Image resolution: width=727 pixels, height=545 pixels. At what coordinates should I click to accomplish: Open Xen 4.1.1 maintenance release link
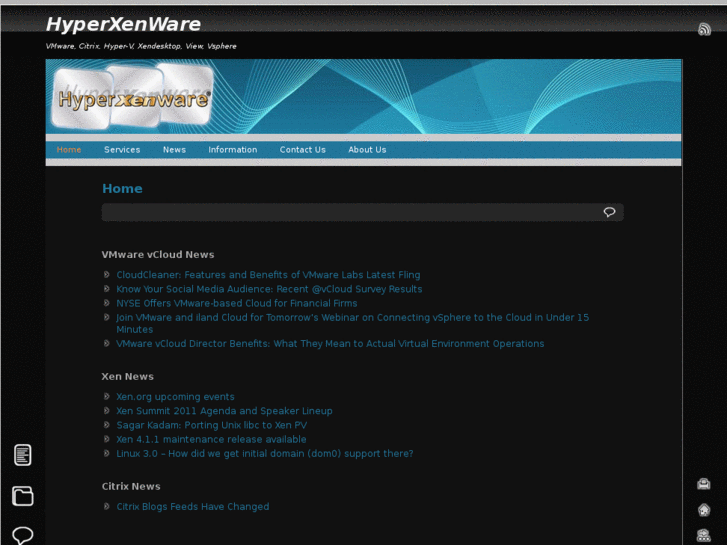(x=211, y=439)
